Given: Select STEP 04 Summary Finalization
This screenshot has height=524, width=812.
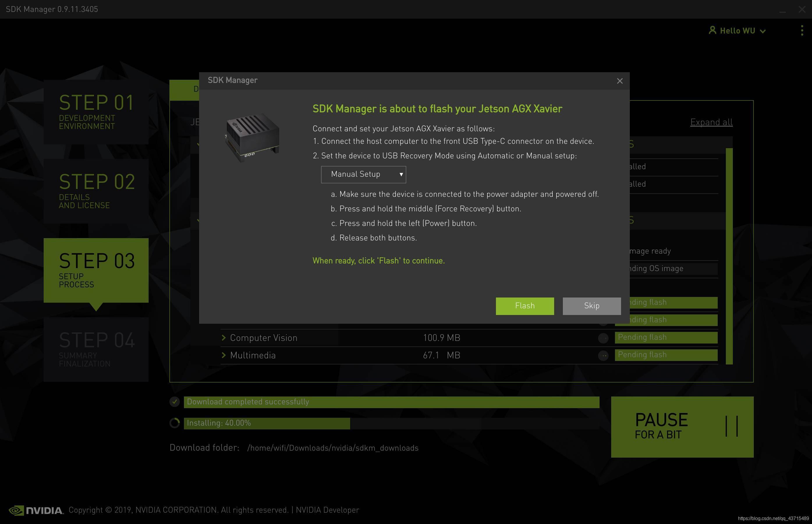Looking at the screenshot, I should click(x=96, y=349).
